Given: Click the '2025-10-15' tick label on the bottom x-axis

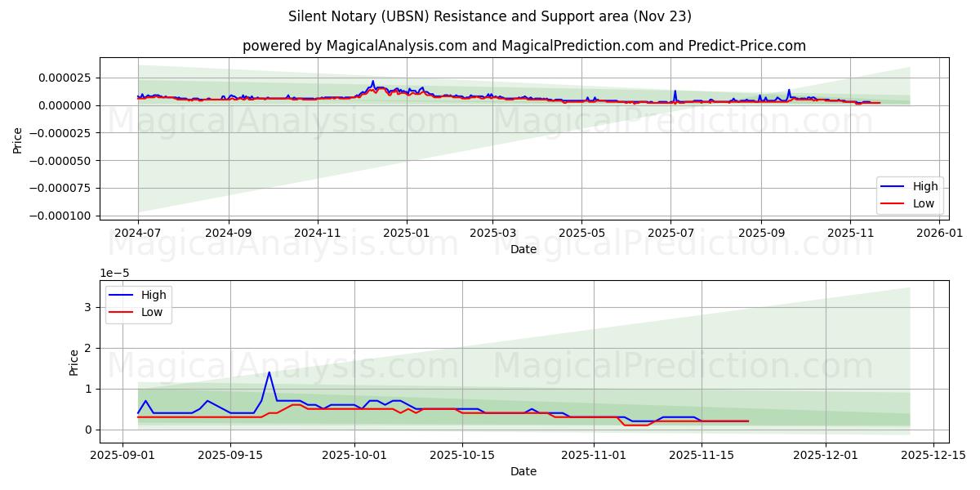Looking at the screenshot, I should click(461, 456).
